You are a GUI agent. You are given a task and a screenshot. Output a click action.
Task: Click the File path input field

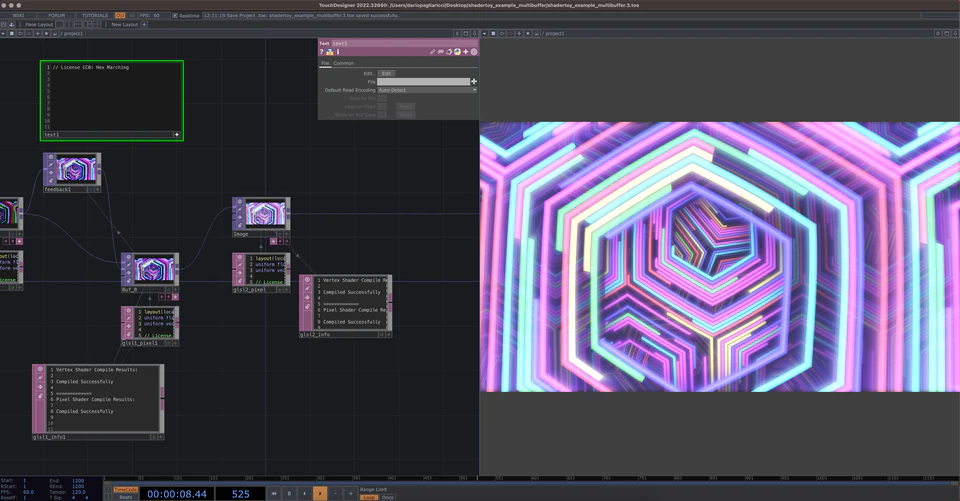[x=423, y=81]
